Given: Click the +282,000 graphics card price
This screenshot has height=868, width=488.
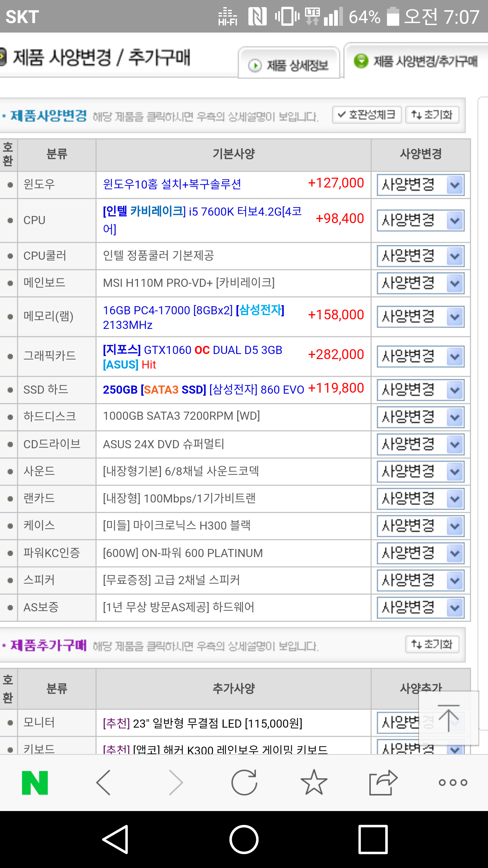Looking at the screenshot, I should coord(336,354).
